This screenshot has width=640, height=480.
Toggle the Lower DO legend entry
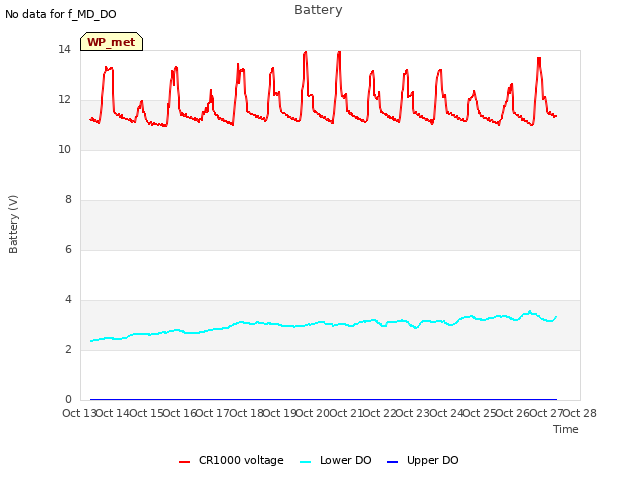pyautogui.click(x=336, y=460)
